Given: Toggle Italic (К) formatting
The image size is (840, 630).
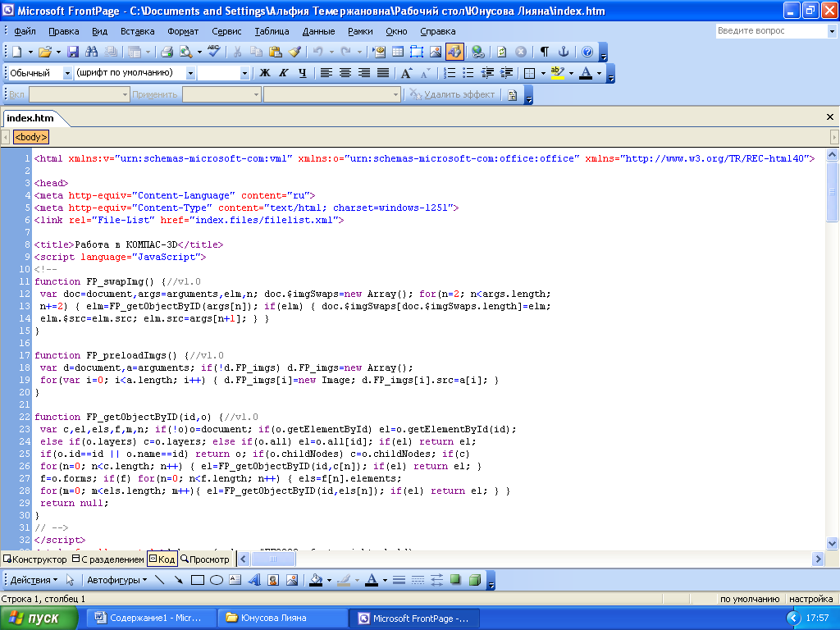Looking at the screenshot, I should [x=283, y=73].
